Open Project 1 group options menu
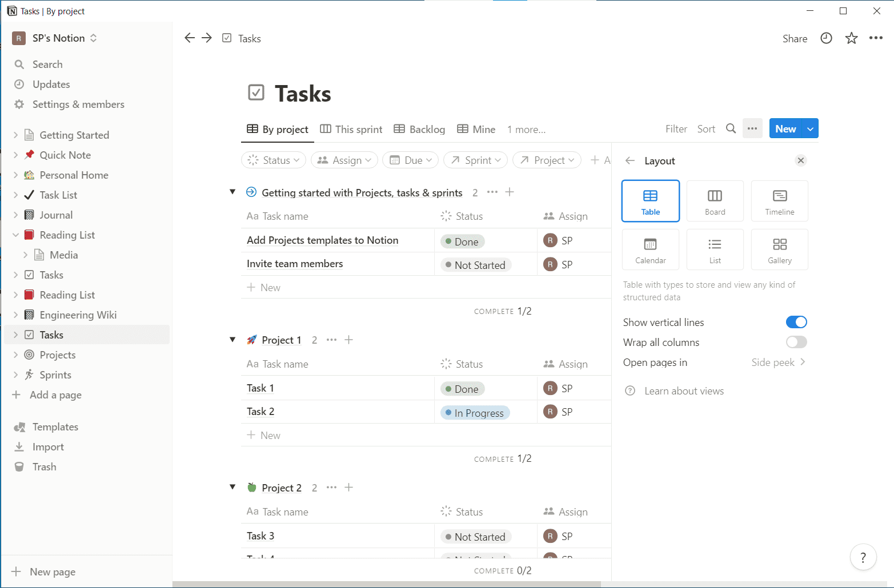894x588 pixels. point(331,340)
